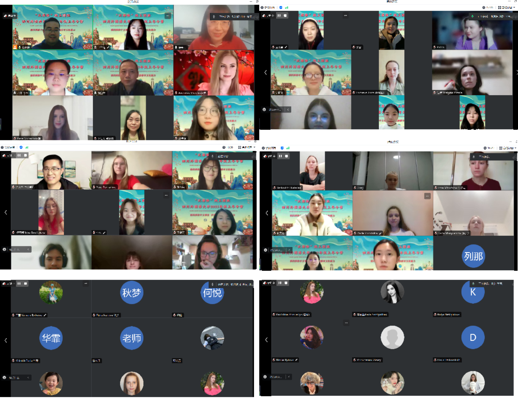Pause recording in the bottom-left meeting window
This screenshot has height=420, width=518.
[19, 283]
